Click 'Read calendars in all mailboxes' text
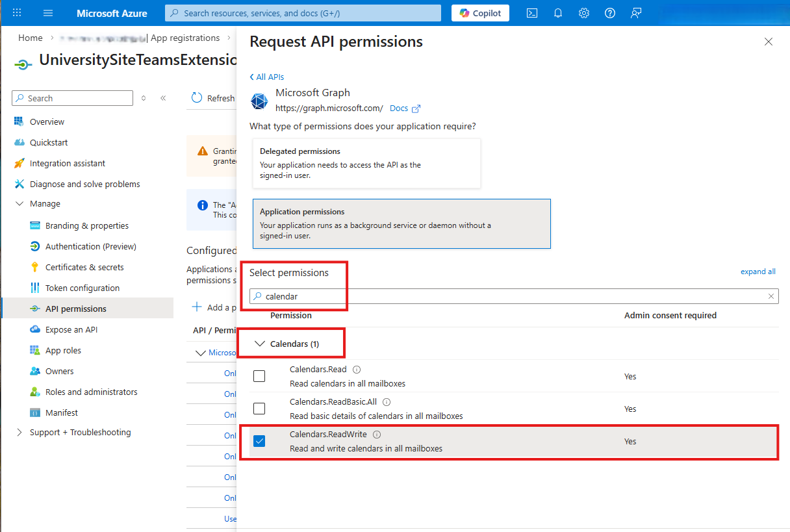 tap(348, 383)
